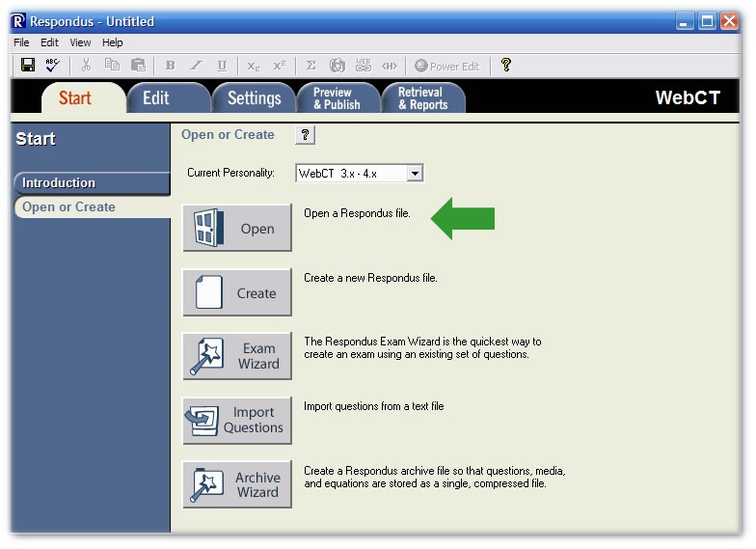
Task: Click the equation editor sigma icon
Action: (x=310, y=66)
